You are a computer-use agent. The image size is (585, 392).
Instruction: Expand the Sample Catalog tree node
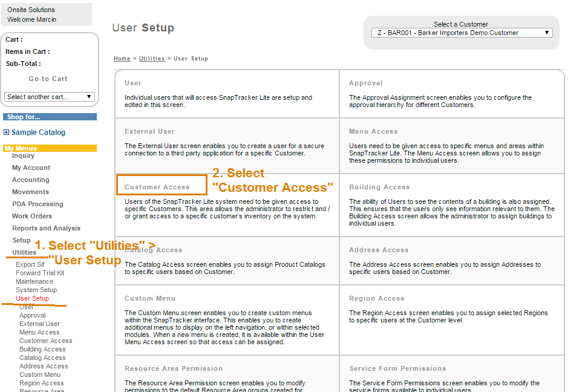(7, 132)
